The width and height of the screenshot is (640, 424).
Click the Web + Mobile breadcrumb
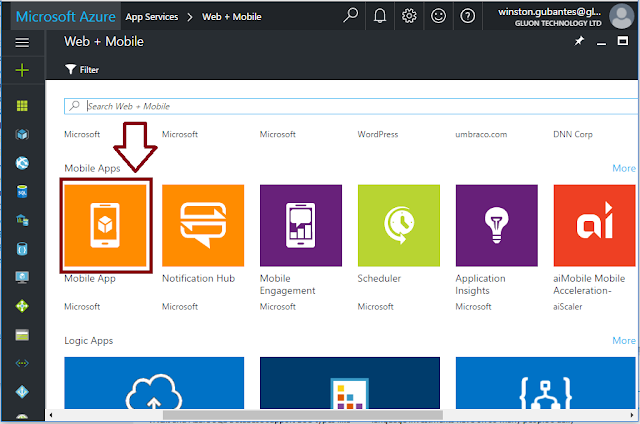pos(232,17)
